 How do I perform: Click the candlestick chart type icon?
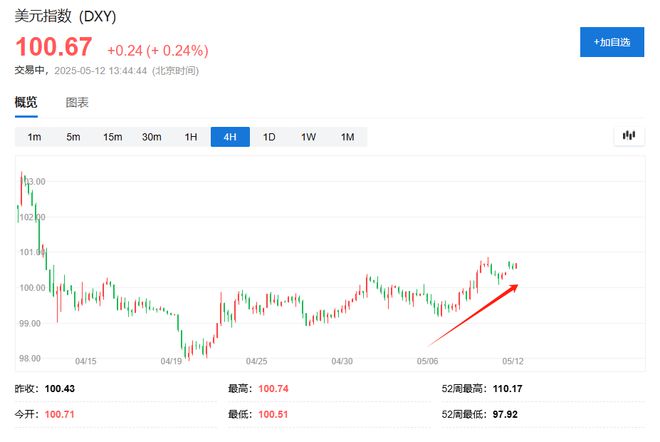click(x=629, y=136)
